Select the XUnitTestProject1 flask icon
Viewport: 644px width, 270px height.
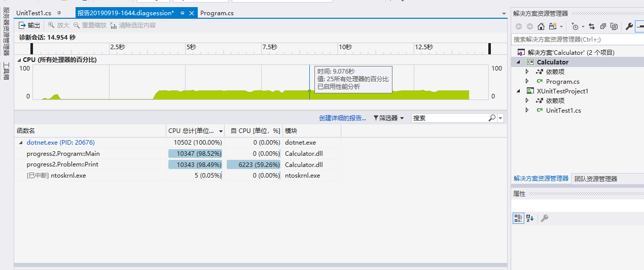click(x=530, y=91)
